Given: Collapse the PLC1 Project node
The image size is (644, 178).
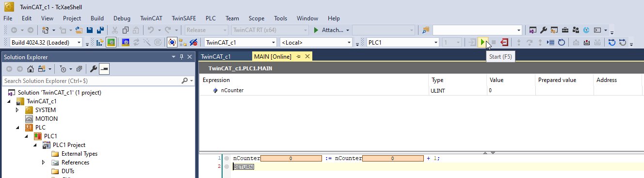Looking at the screenshot, I should click(35, 145).
